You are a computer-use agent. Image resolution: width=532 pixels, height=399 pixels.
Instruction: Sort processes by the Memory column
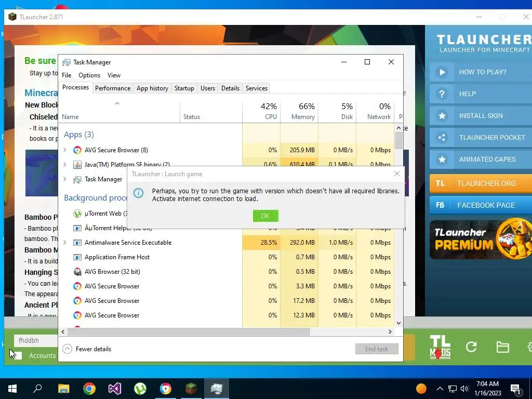click(x=300, y=111)
